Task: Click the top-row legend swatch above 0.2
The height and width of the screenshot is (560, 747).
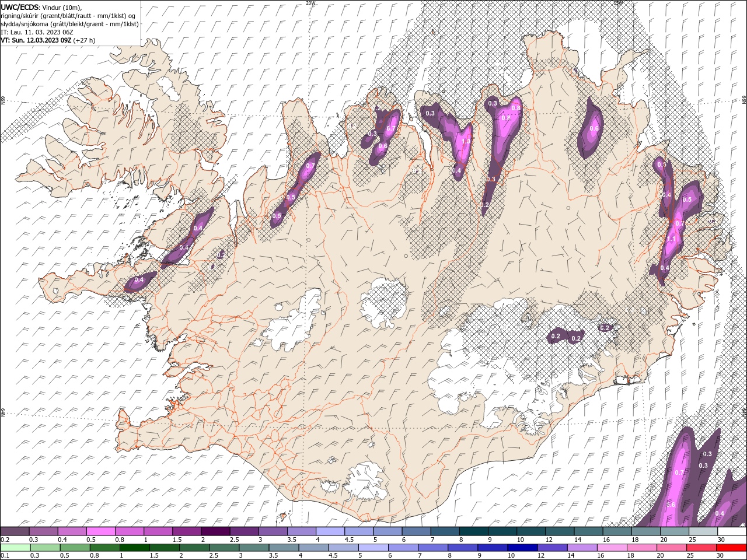Action: click(x=15, y=531)
